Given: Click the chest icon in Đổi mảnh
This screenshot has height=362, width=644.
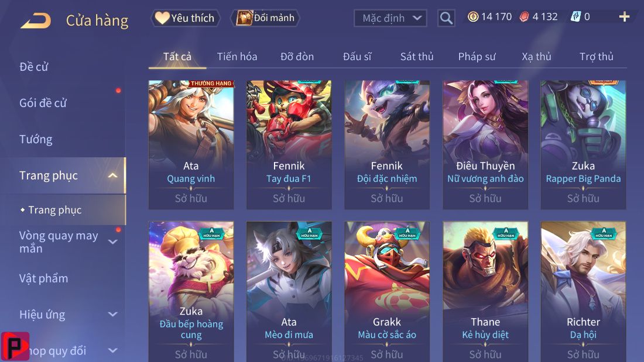Looking at the screenshot, I should pyautogui.click(x=244, y=18).
